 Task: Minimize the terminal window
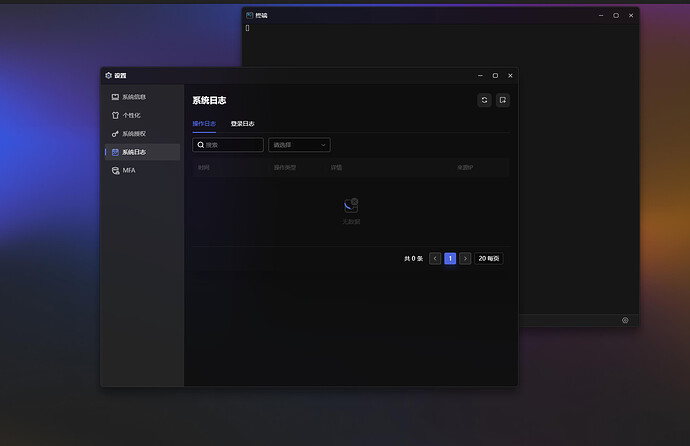(x=601, y=15)
